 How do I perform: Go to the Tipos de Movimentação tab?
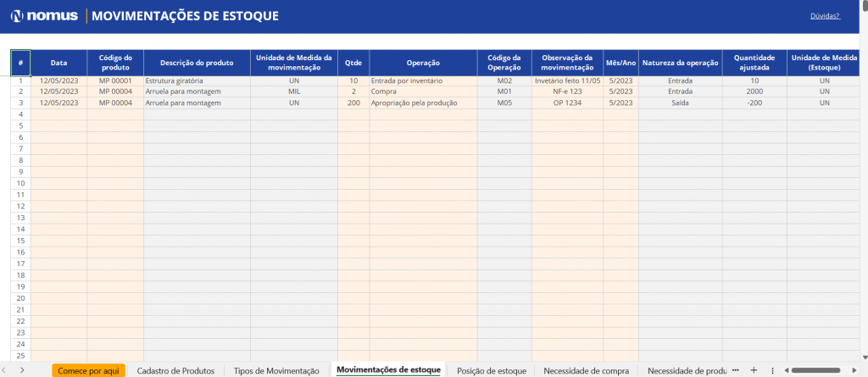click(x=276, y=370)
